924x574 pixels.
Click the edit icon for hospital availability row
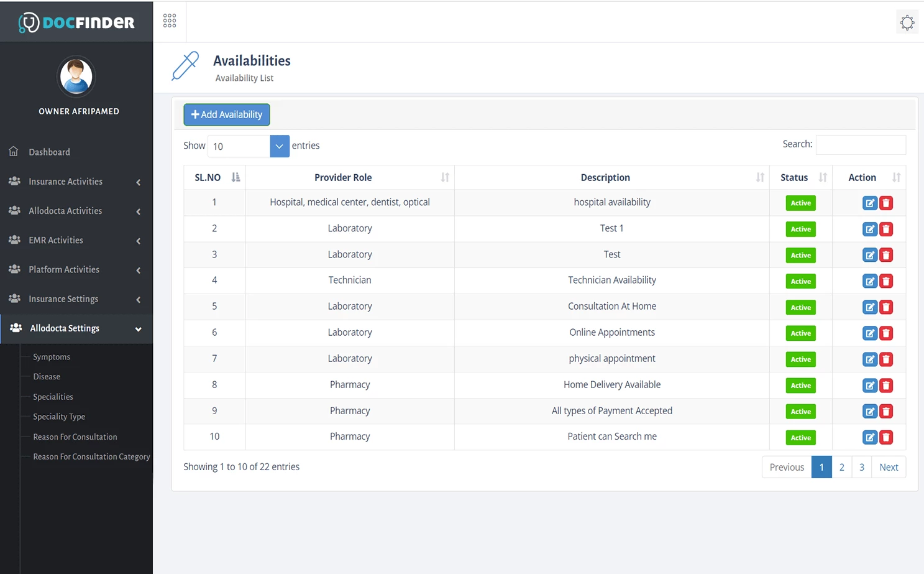coord(870,203)
